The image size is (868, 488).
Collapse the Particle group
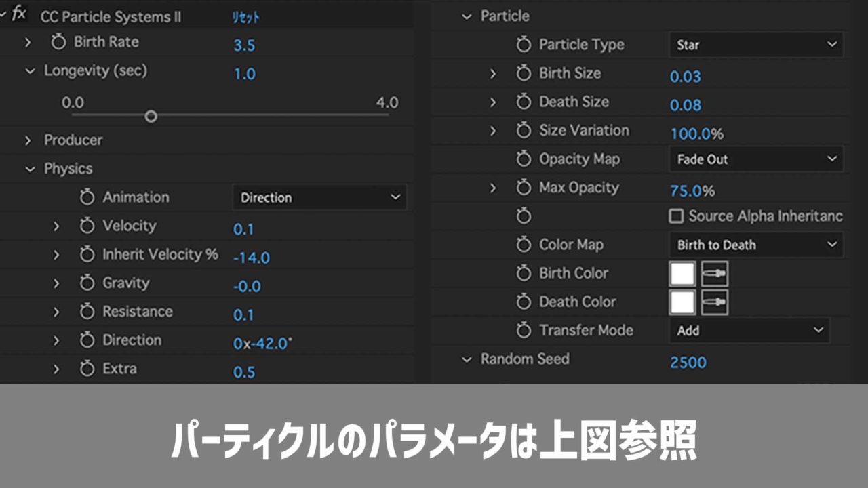(466, 17)
